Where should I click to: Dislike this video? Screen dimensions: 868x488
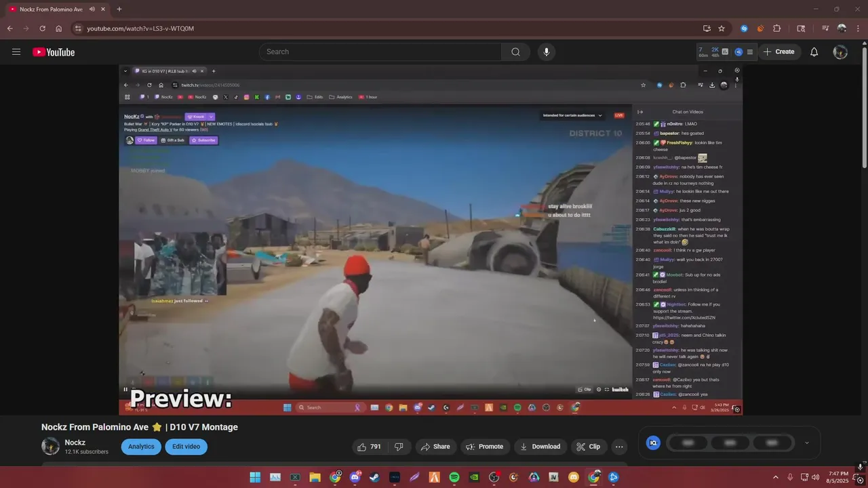(399, 447)
